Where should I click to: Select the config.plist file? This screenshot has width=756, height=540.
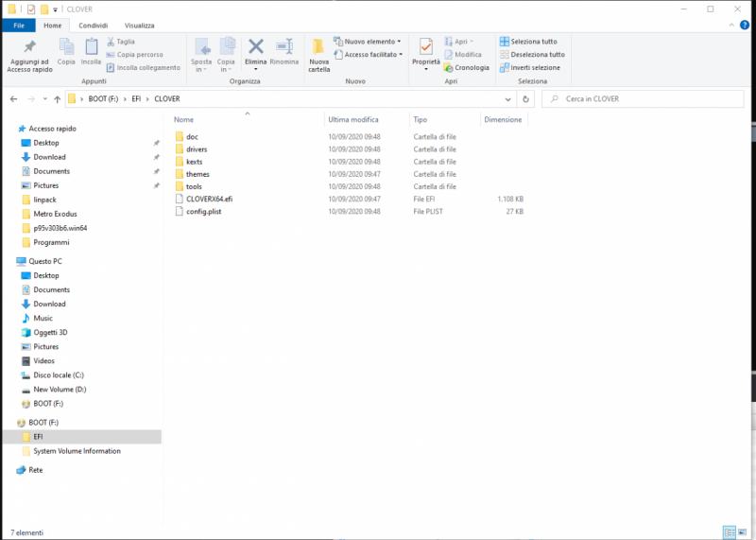coord(203,212)
